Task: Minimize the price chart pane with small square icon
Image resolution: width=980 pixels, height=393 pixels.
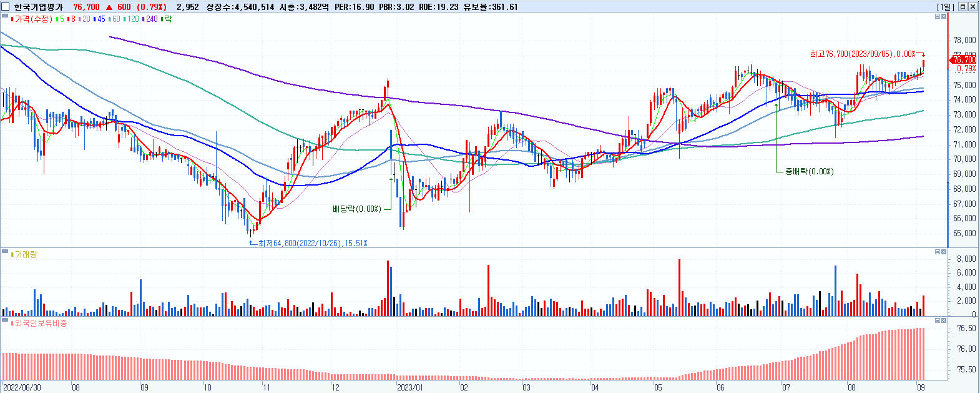Action: pyautogui.click(x=937, y=16)
